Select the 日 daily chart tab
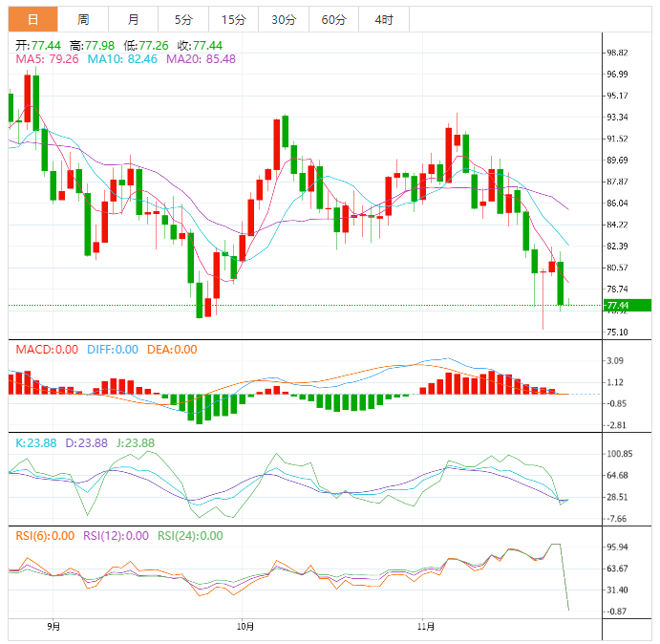660x644 pixels. click(x=32, y=19)
